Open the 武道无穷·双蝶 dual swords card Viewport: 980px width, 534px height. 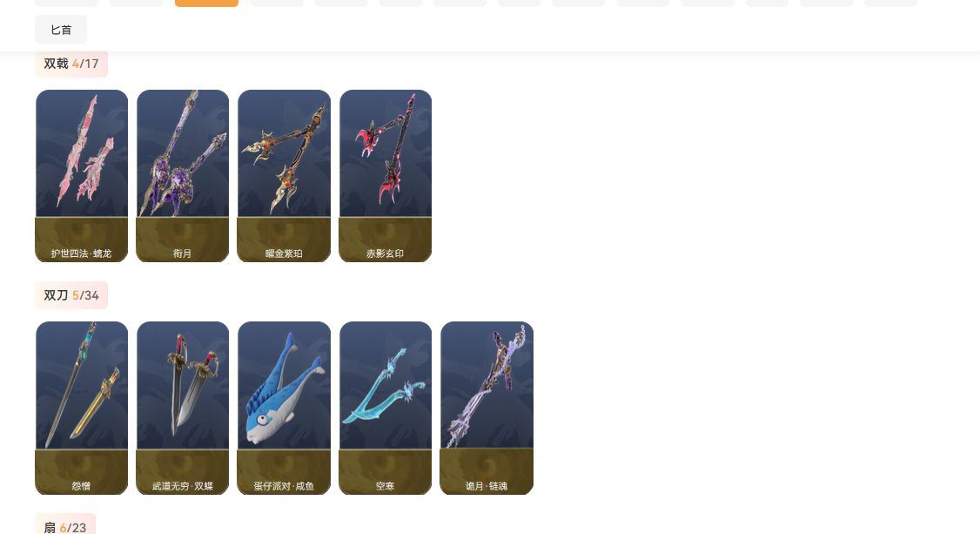tap(183, 408)
